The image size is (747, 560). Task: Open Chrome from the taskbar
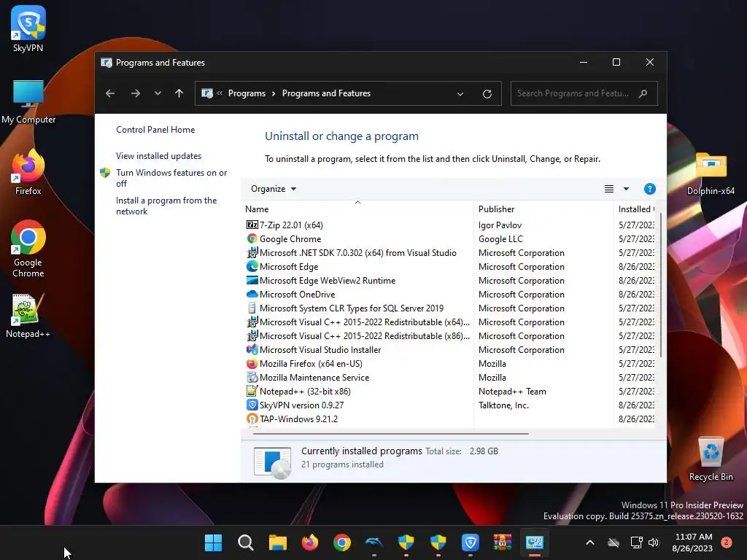tap(342, 542)
